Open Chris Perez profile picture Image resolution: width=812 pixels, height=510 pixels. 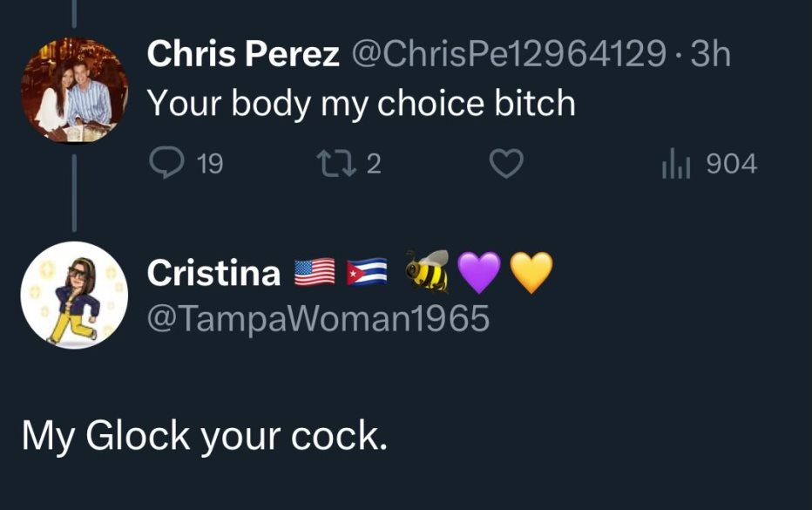[x=75, y=90]
